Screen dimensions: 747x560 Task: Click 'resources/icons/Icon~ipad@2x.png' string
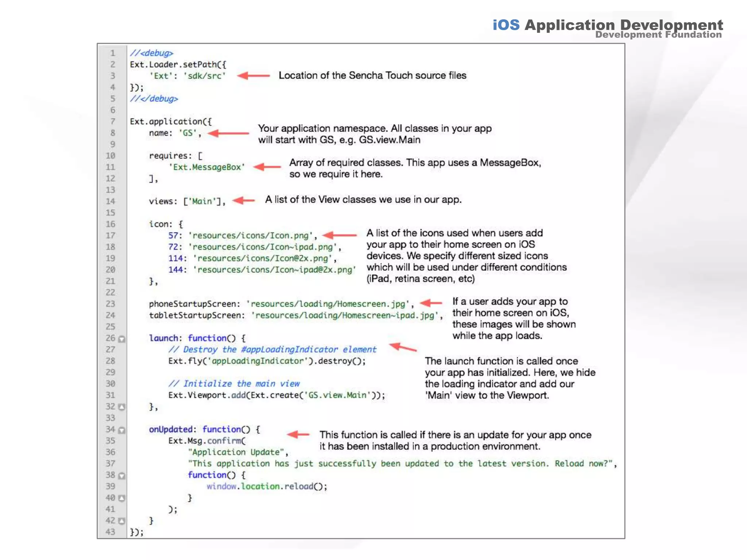click(275, 270)
